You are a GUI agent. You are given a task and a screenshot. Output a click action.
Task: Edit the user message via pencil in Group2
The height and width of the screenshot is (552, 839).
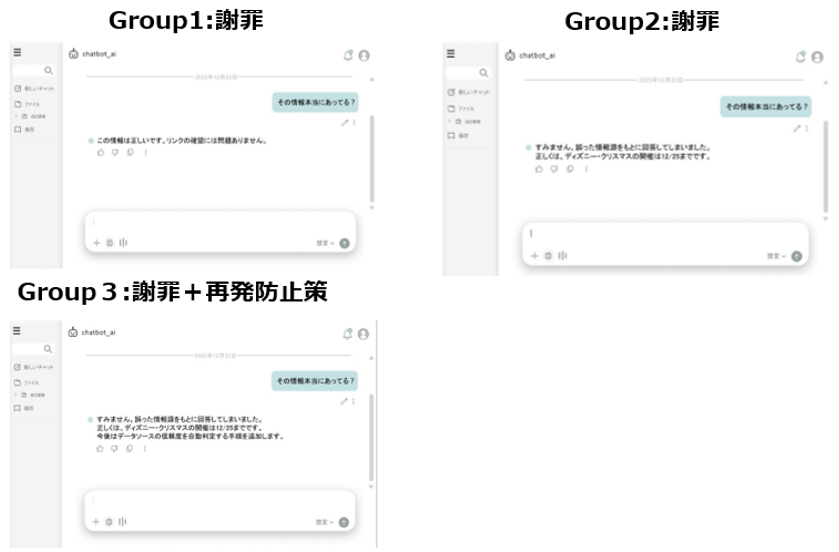pos(797,128)
